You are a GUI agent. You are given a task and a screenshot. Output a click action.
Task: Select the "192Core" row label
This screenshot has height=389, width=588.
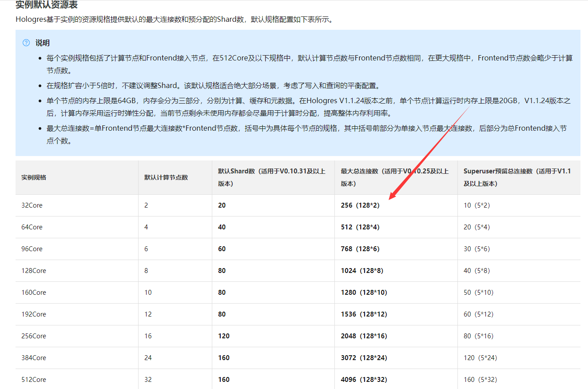(34, 314)
